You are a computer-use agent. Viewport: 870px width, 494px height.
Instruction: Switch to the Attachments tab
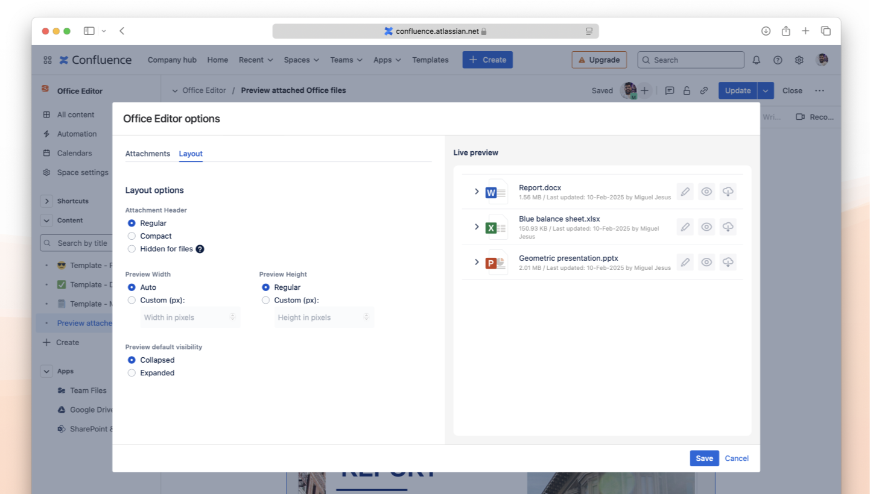[147, 154]
